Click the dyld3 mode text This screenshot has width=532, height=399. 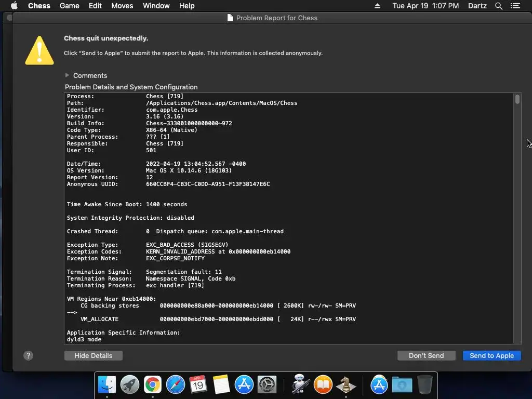(x=84, y=339)
